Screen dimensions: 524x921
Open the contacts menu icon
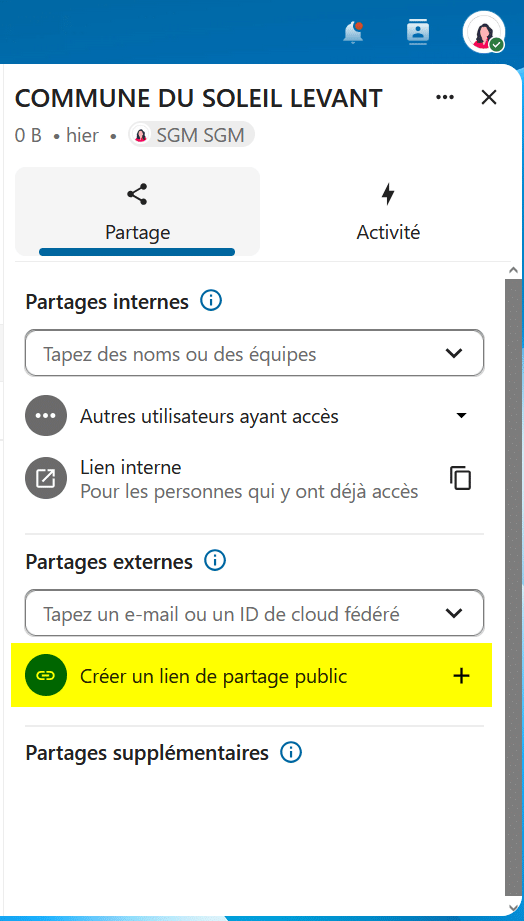pos(418,32)
